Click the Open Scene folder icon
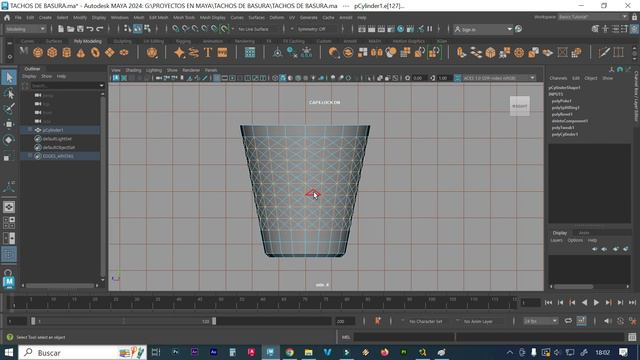 pyautogui.click(x=71, y=29)
